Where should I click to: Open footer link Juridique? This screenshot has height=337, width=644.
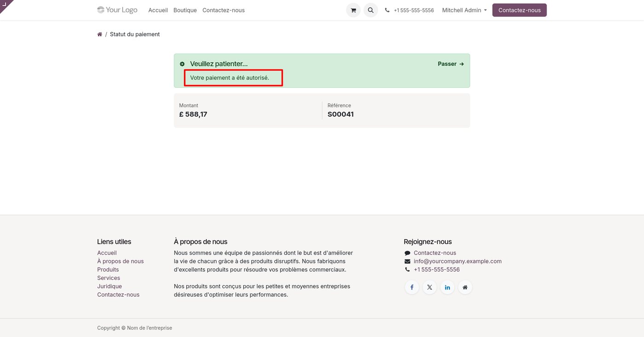tap(109, 286)
